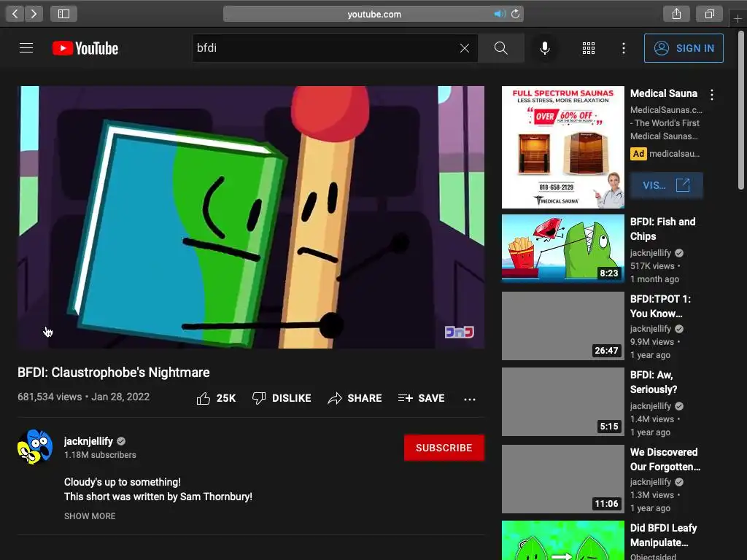Show the Safari tab overview
Image resolution: width=747 pixels, height=560 pixels.
[710, 14]
